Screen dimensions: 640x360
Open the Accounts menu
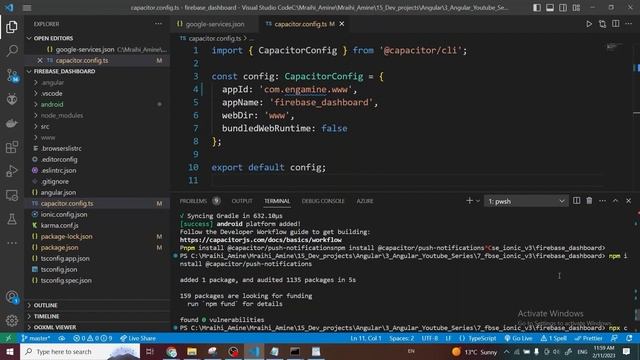12,297
